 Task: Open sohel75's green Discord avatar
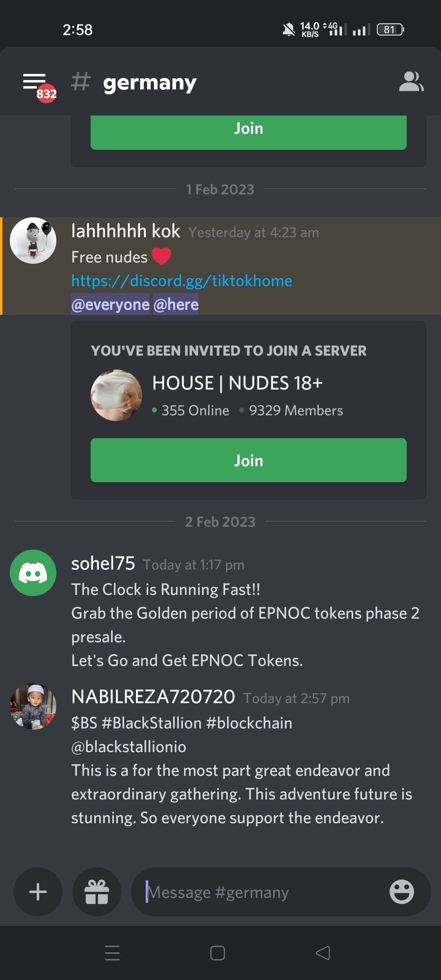tap(33, 573)
